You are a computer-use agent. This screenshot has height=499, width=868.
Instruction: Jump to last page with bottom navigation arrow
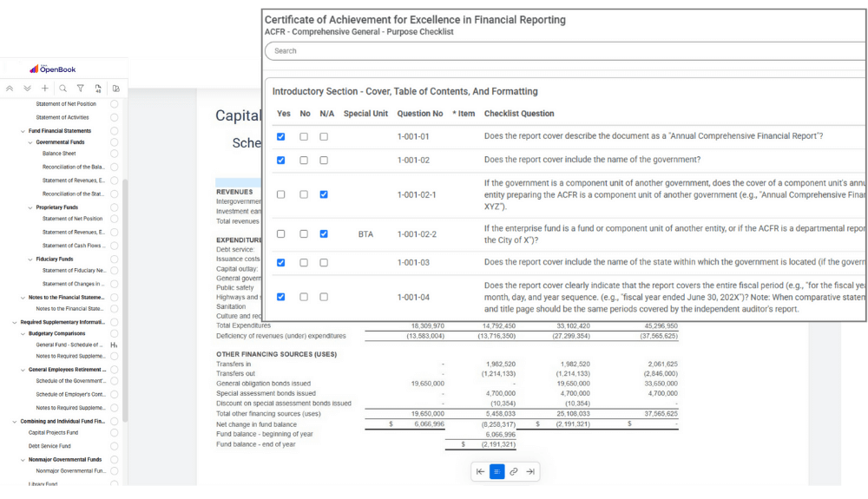530,472
